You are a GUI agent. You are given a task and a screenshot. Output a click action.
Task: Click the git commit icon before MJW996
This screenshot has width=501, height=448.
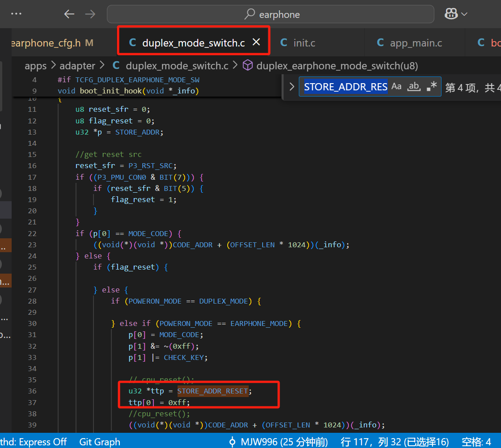click(232, 442)
